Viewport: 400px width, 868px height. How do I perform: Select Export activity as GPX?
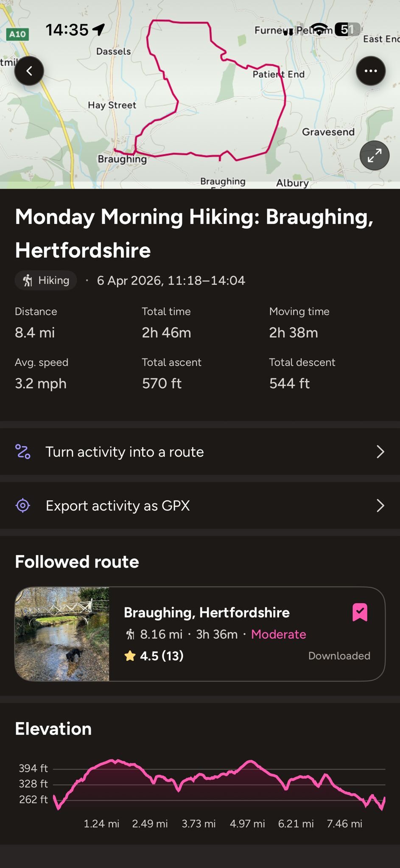click(118, 506)
